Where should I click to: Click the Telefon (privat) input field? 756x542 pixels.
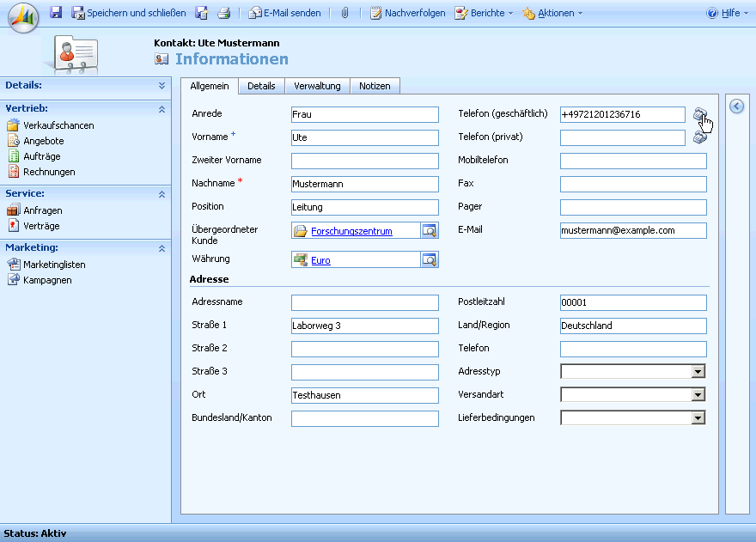(623, 137)
